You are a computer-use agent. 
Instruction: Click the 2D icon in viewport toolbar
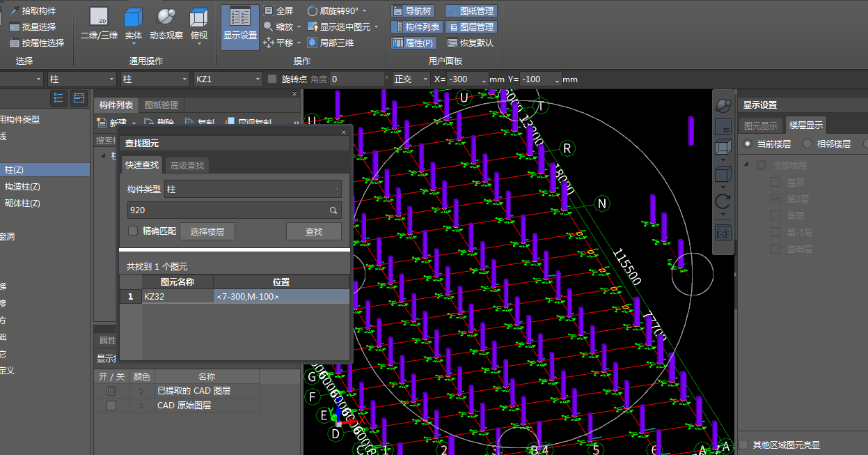pyautogui.click(x=724, y=128)
